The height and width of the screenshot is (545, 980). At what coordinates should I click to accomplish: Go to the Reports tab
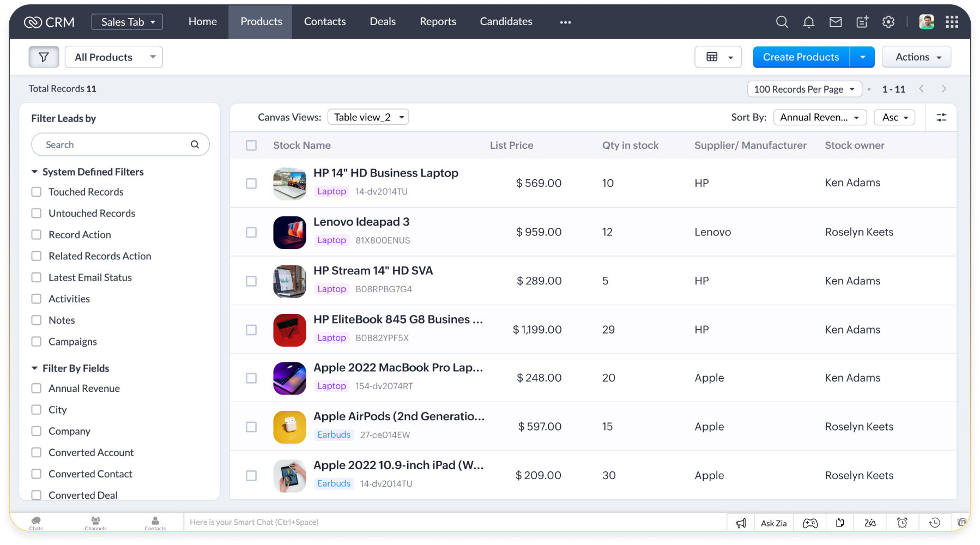(x=438, y=22)
